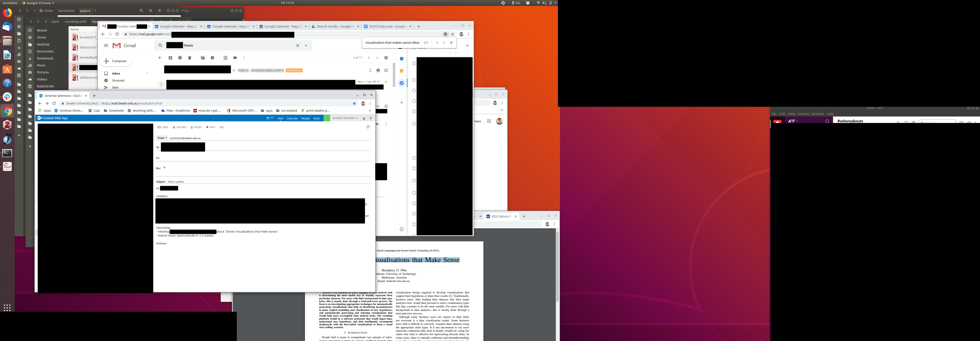Toggle the star on Mon, 7 Jan email

pyautogui.click(x=386, y=82)
